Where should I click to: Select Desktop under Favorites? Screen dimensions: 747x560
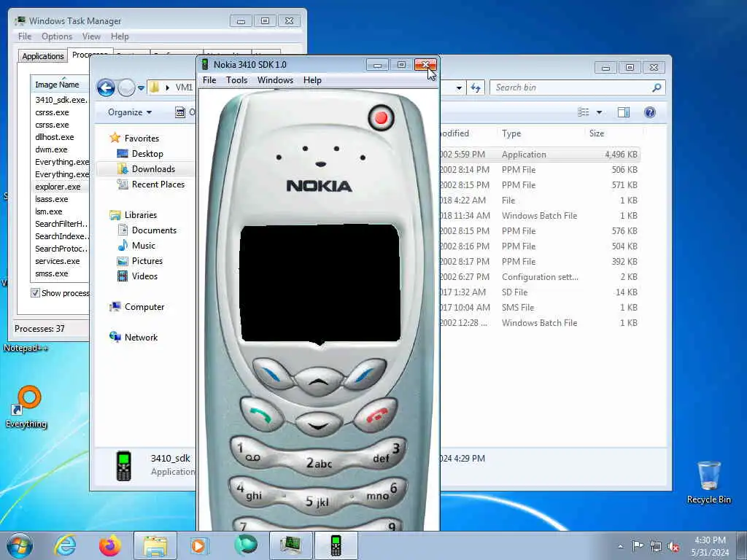tap(147, 154)
